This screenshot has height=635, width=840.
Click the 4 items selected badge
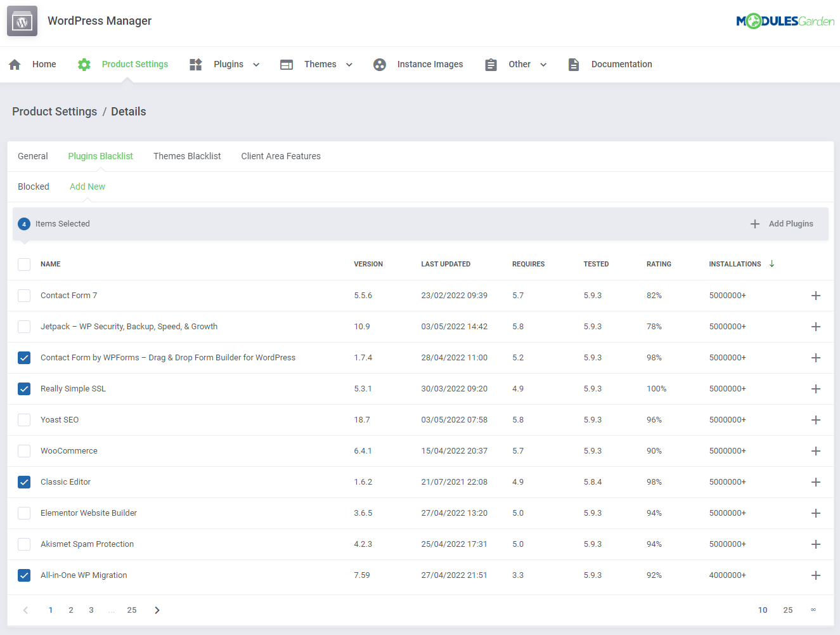click(24, 224)
